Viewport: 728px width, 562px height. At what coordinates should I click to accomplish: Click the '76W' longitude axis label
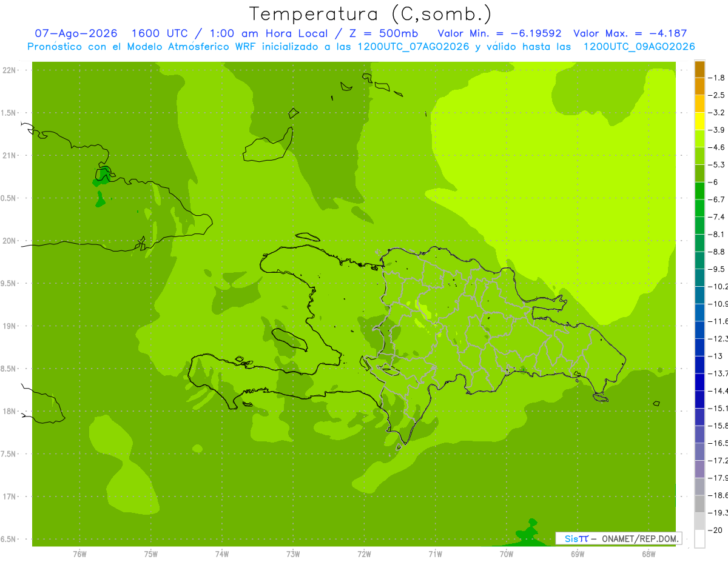79,554
